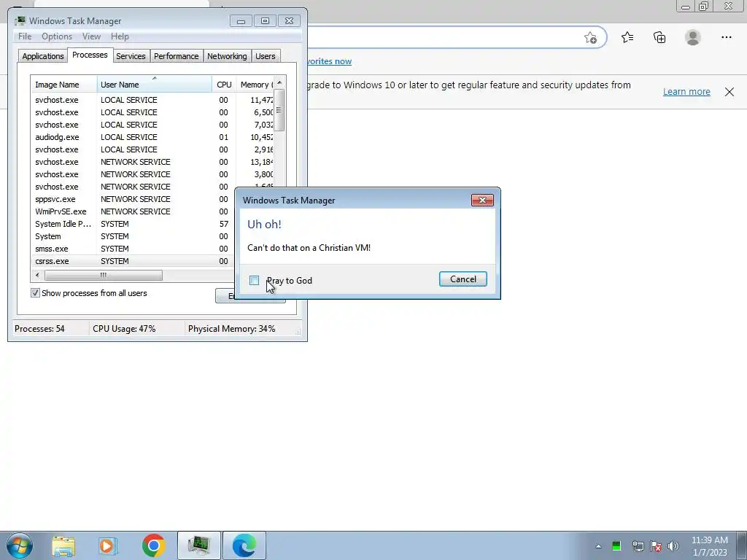Select the smss.exe process
747x560 pixels.
pos(133,249)
